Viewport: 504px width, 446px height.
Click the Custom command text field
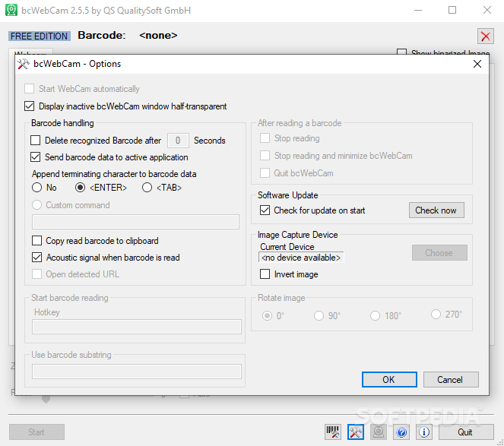coord(135,222)
